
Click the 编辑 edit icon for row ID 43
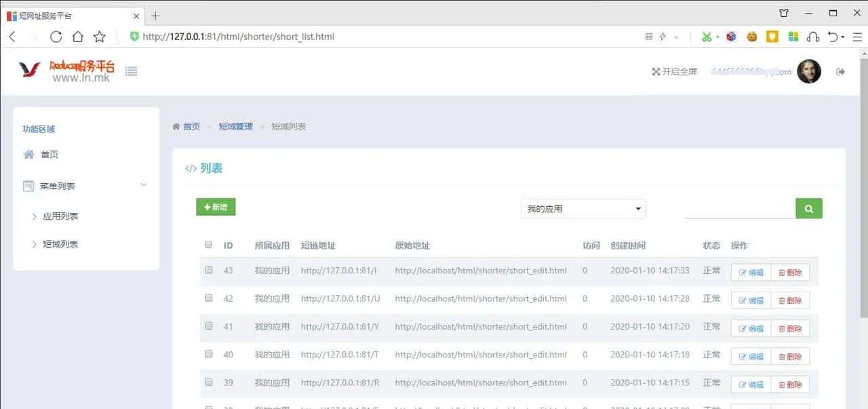point(750,271)
